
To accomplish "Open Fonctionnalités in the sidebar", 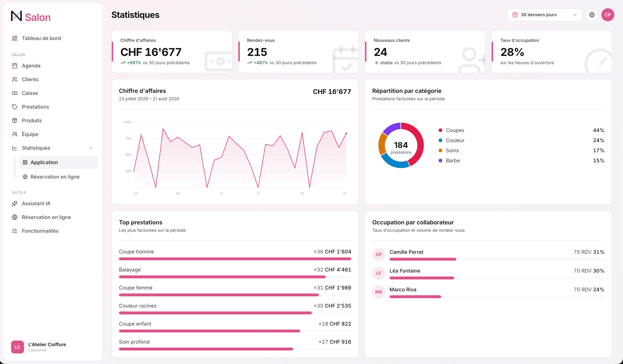I will [x=40, y=231].
